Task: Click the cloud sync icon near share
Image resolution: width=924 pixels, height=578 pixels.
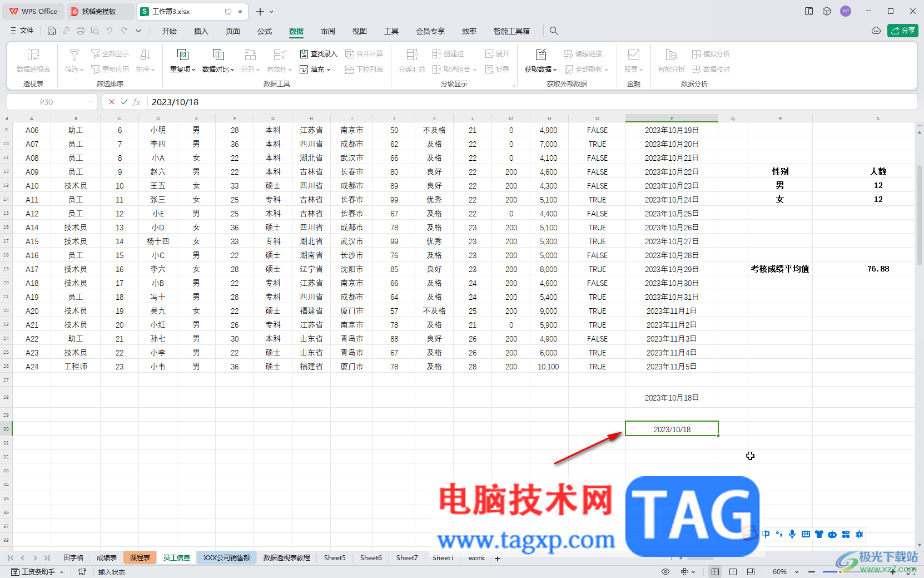Action: point(876,31)
